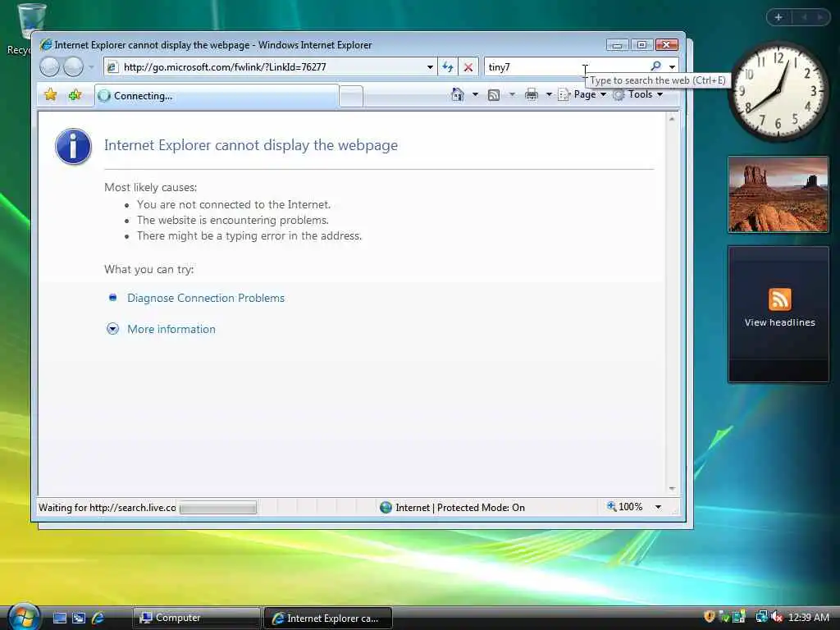Viewport: 840px width, 630px height.
Task: Select the Connecting... tab
Action: (x=217, y=96)
